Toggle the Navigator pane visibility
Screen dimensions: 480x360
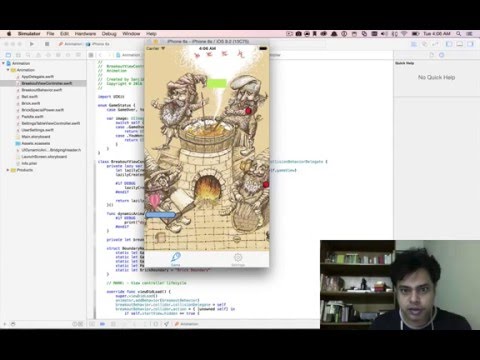[x=449, y=44]
